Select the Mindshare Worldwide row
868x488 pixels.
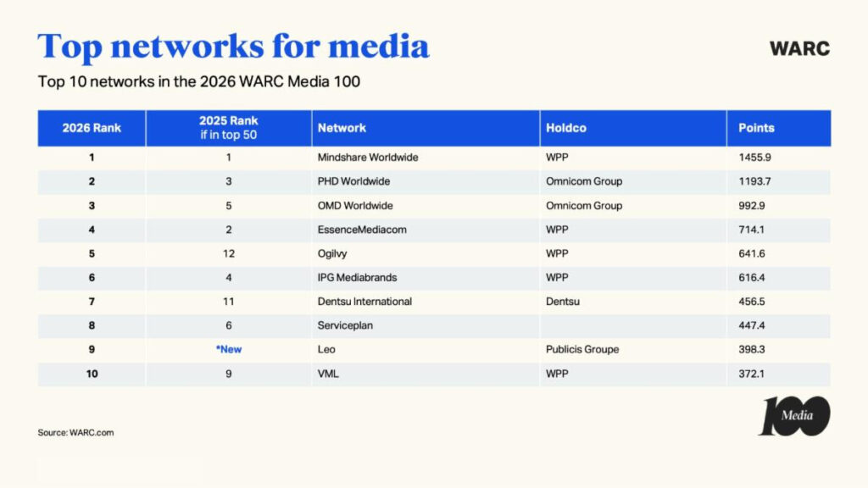click(368, 157)
